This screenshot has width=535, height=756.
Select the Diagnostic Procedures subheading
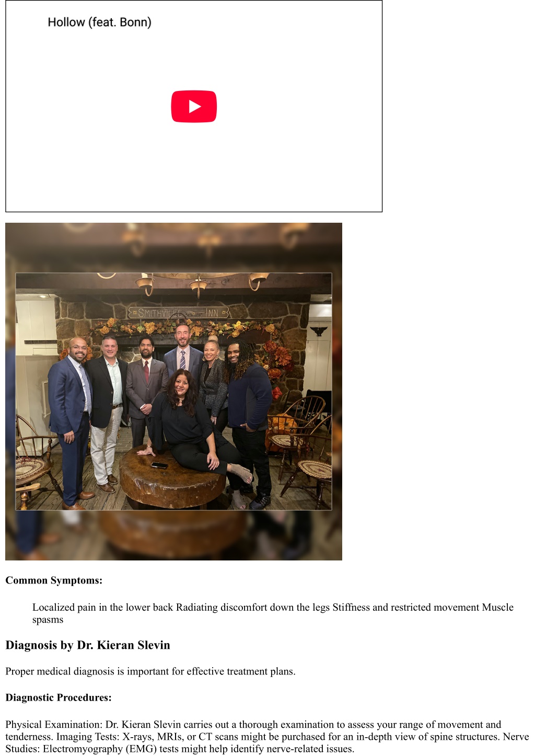click(59, 697)
